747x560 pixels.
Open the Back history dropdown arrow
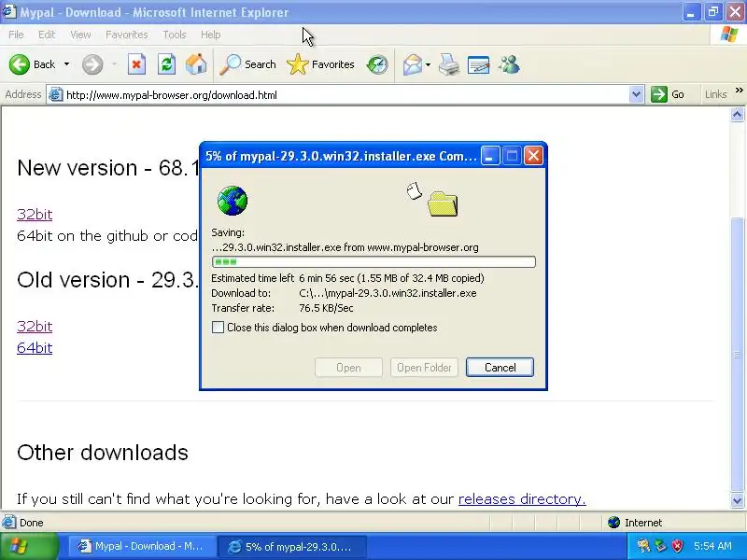66,64
